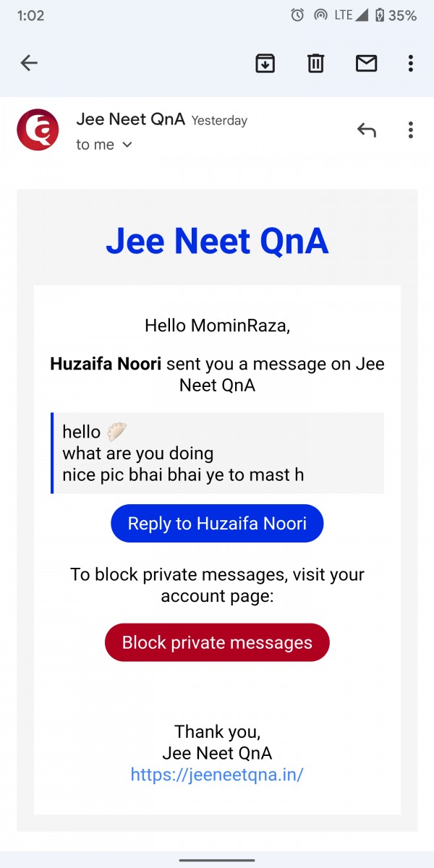Tap the bottom home gesture bar
434x868 pixels.
pos(217,860)
